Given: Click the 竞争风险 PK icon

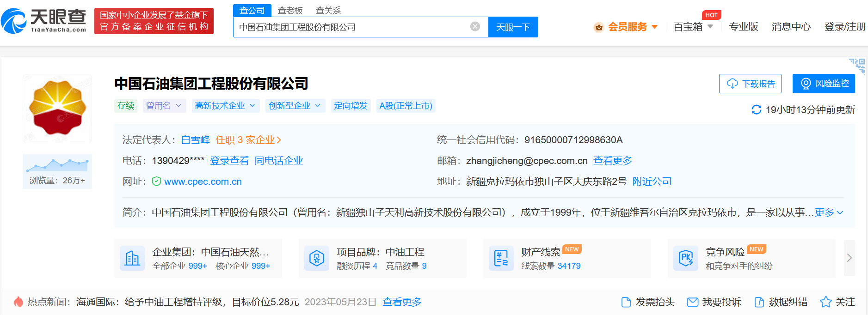Looking at the screenshot, I should 686,258.
